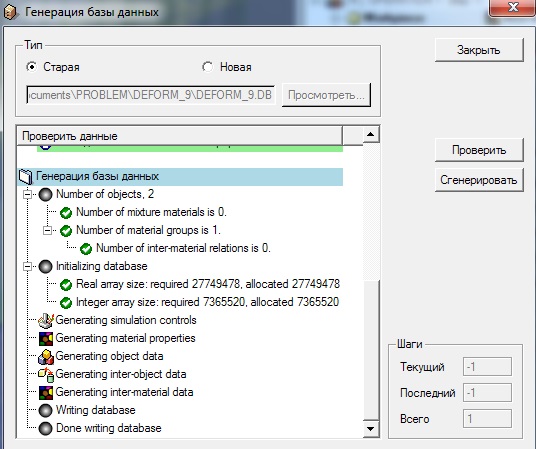
Task: Select the Старая radio button
Action: point(31,67)
